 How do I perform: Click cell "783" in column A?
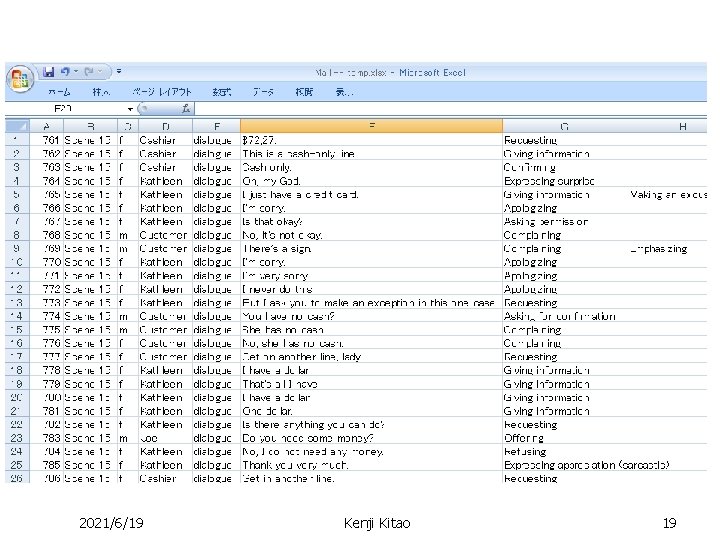[x=46, y=438]
